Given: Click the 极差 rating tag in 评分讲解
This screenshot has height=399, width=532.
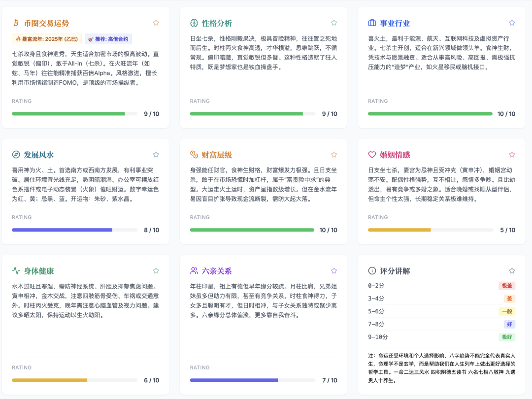Looking at the screenshot, I should point(507,286).
